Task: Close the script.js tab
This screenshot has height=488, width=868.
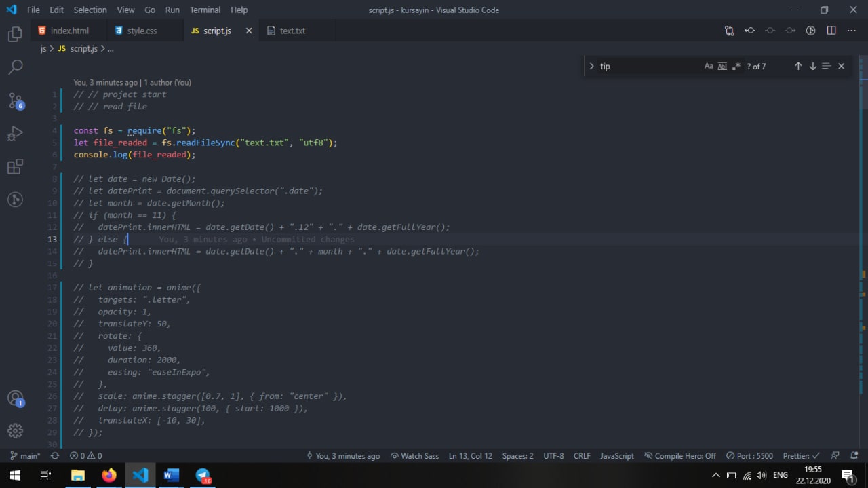Action: click(x=249, y=31)
